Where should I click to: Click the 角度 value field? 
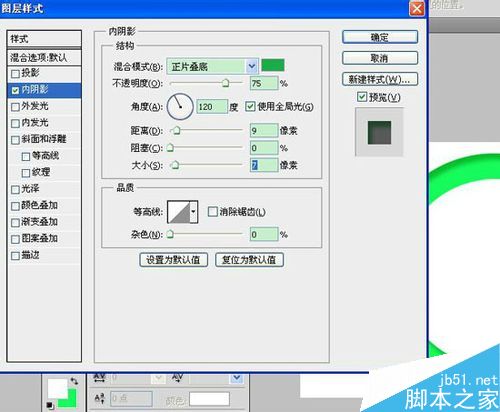tap(212, 107)
